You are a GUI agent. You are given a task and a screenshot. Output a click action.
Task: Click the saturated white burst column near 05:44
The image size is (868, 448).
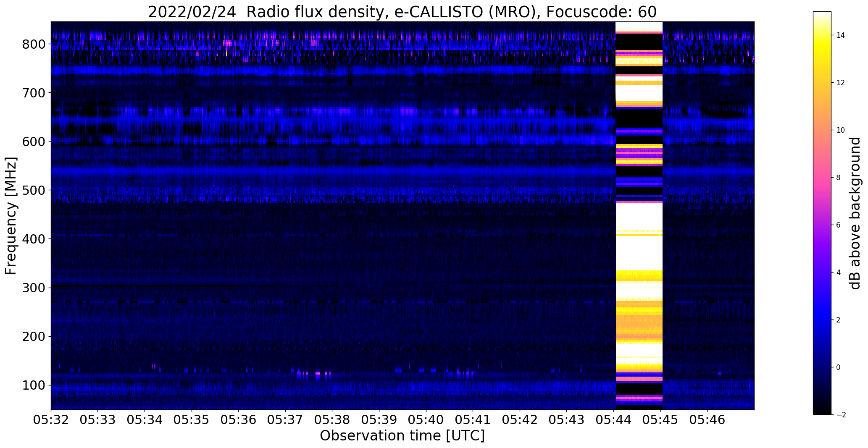click(639, 215)
